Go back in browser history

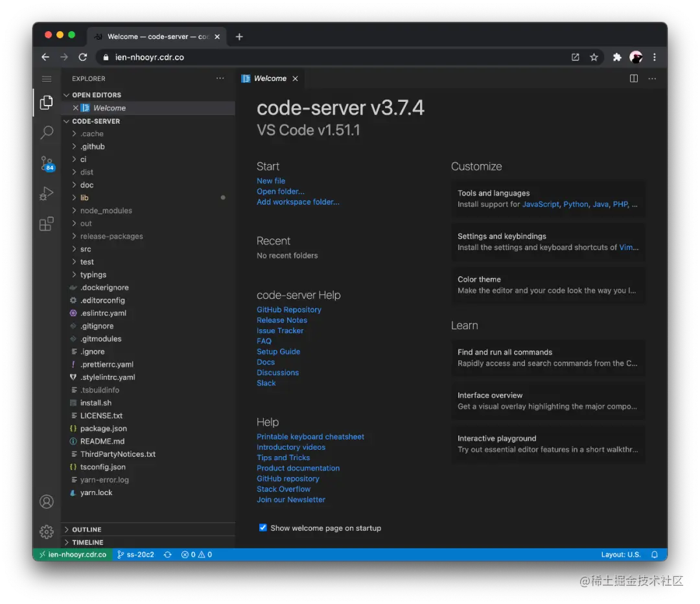point(45,57)
